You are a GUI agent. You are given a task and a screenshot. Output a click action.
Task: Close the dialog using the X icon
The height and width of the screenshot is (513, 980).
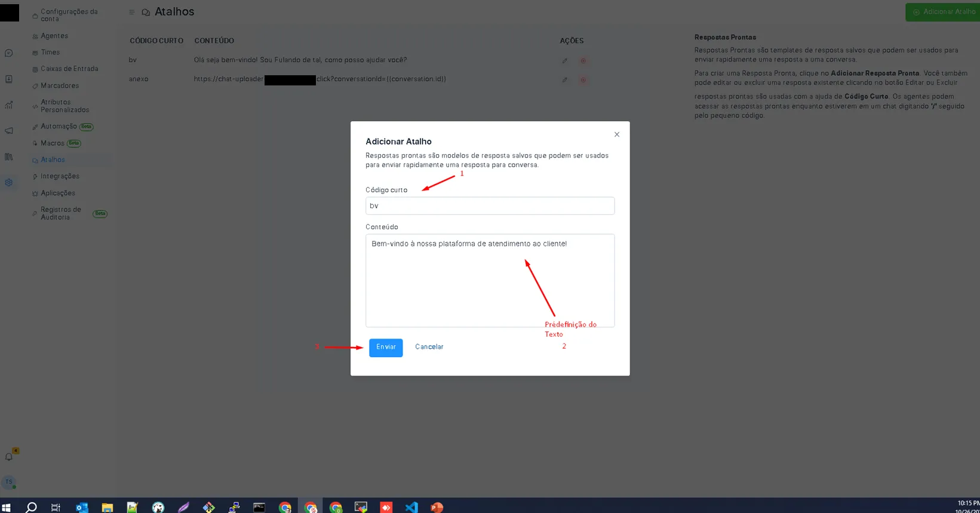(617, 134)
